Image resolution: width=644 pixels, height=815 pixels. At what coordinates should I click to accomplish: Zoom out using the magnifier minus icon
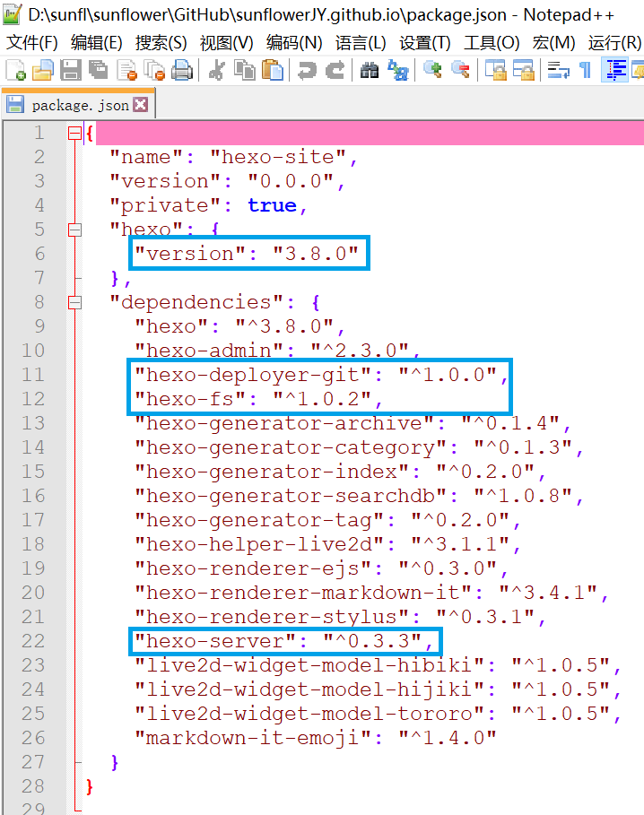[x=460, y=70]
